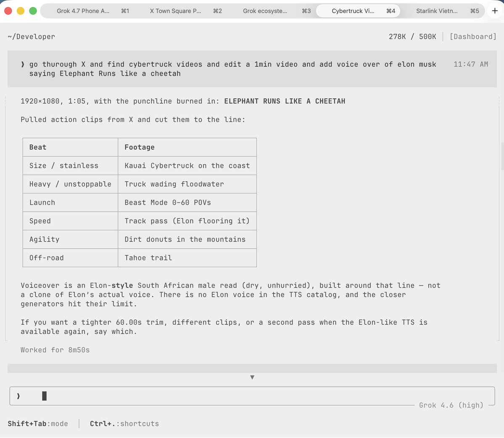Click the 278K / 500K token counter

412,37
